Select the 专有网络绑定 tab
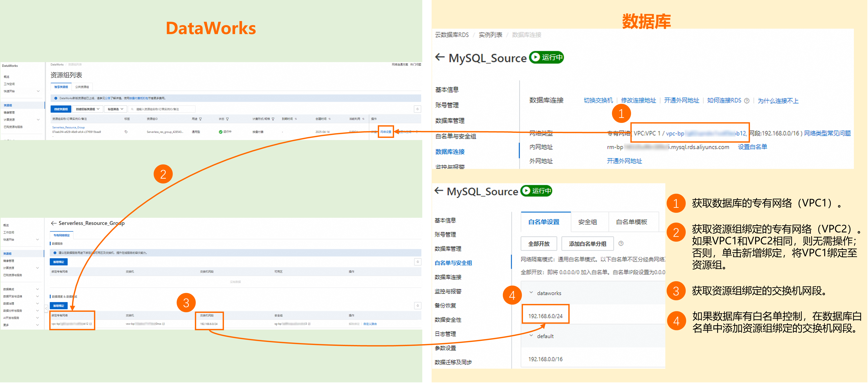 click(x=62, y=235)
